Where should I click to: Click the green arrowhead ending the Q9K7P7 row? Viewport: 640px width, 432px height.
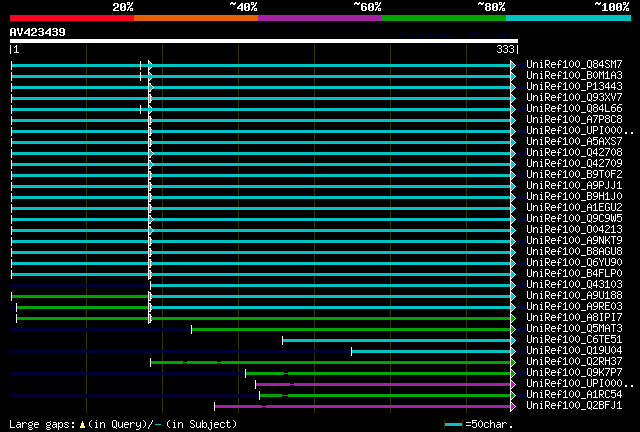click(513, 374)
